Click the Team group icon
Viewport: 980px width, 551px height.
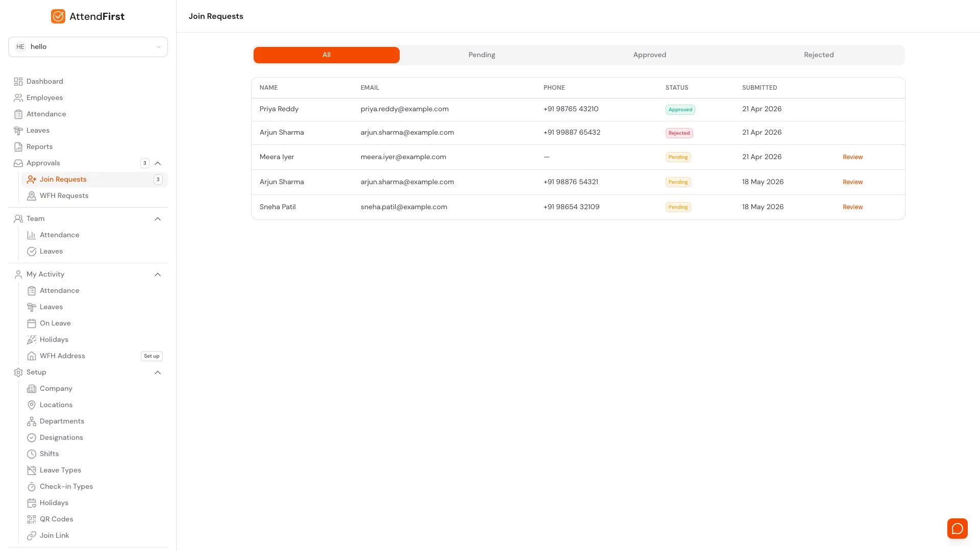(18, 219)
